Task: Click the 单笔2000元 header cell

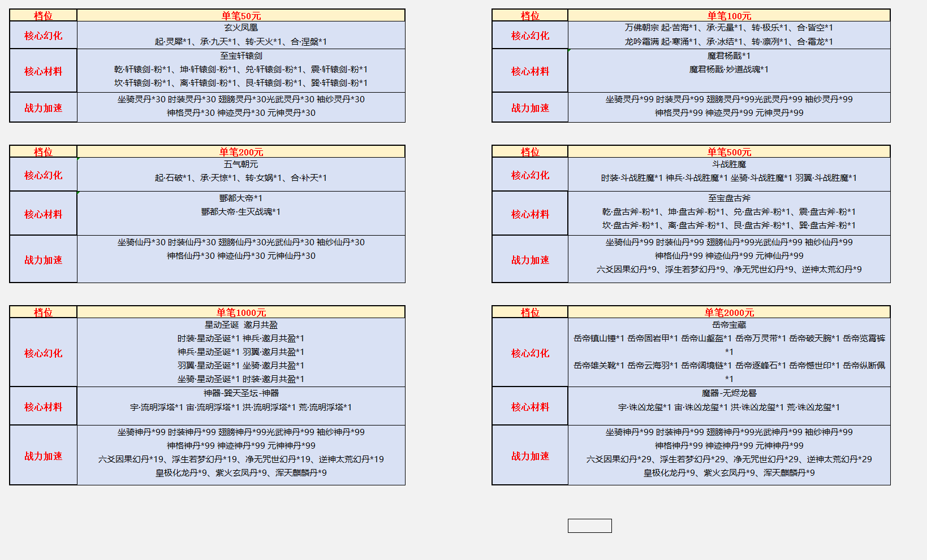Action: coord(728,312)
